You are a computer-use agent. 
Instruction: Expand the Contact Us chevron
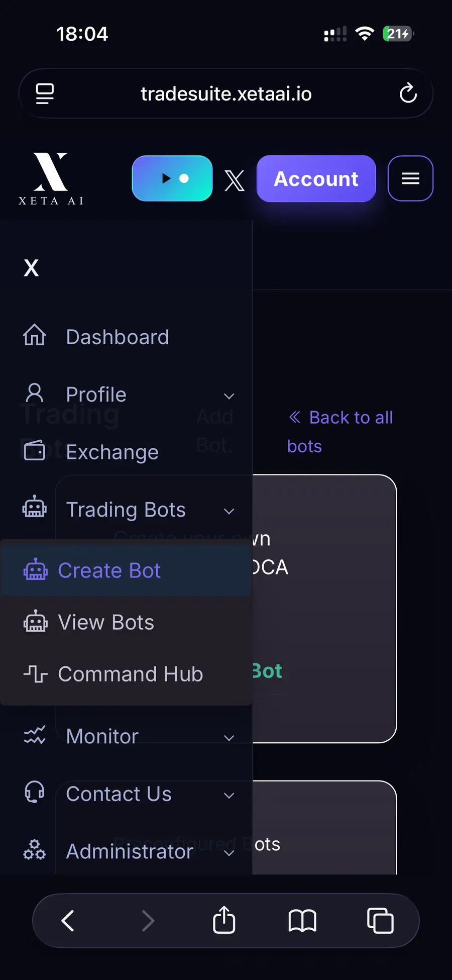229,795
